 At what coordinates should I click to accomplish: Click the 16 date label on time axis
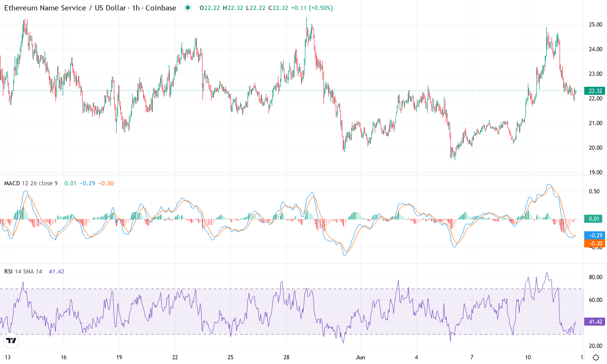[x=64, y=357]
